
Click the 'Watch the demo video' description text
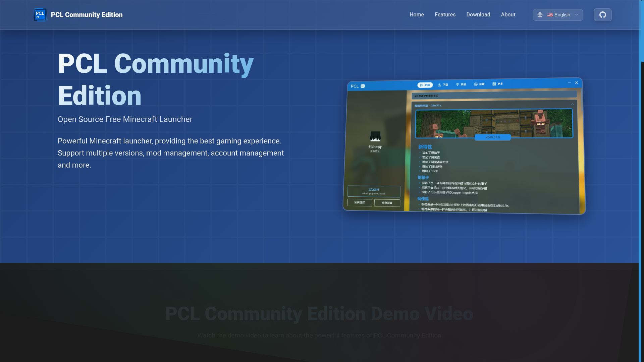[x=319, y=336]
